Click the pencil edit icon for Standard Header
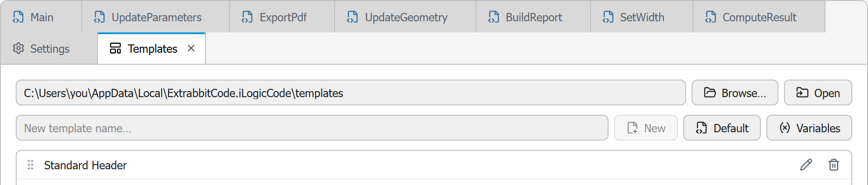868x185 pixels. click(806, 165)
